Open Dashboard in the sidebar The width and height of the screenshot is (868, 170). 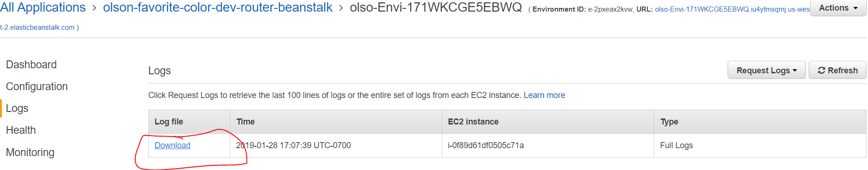pyautogui.click(x=32, y=65)
